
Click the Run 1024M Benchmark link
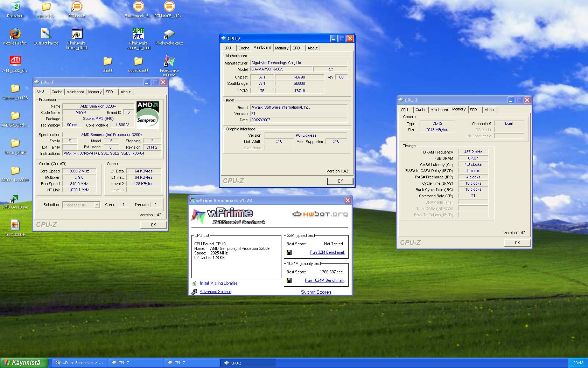click(x=324, y=280)
